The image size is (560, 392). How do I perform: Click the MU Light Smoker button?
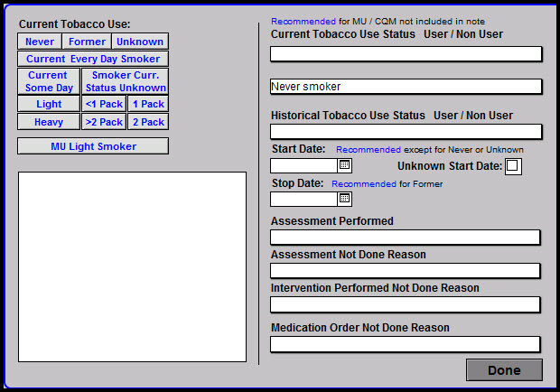[93, 146]
